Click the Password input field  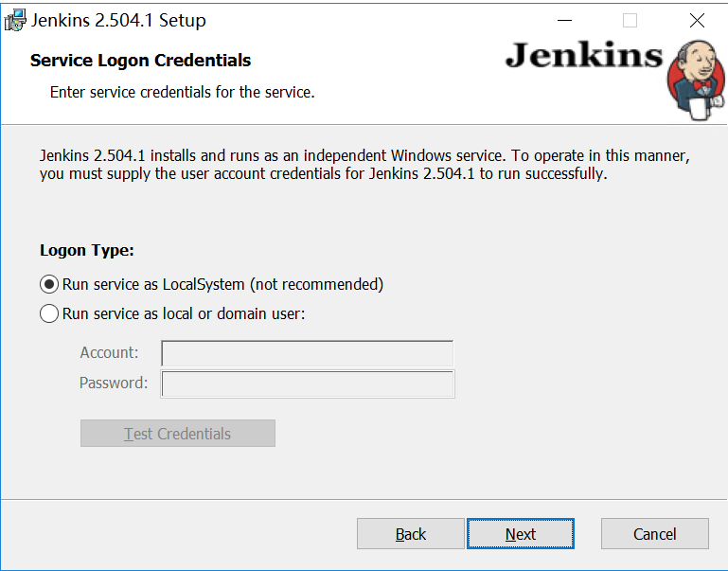tap(308, 384)
